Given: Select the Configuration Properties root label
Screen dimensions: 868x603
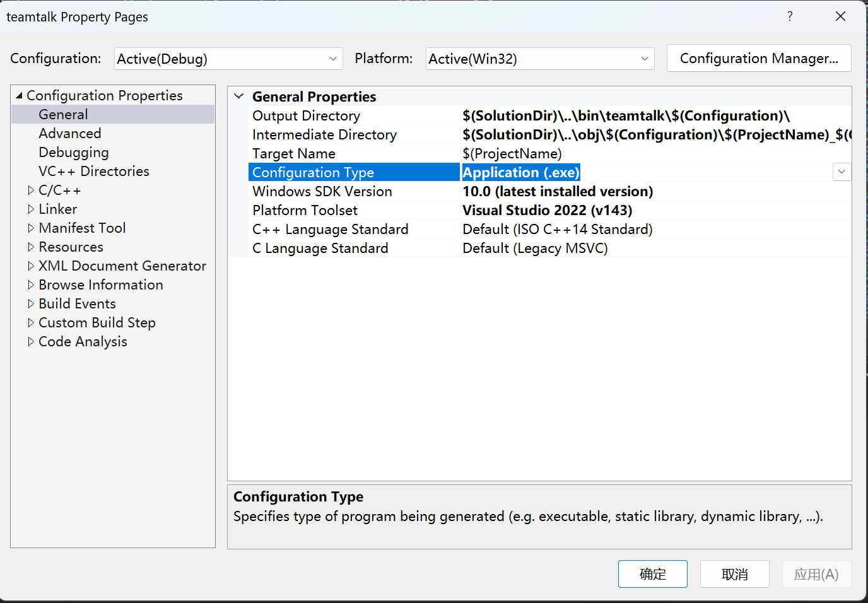Looking at the screenshot, I should (105, 95).
